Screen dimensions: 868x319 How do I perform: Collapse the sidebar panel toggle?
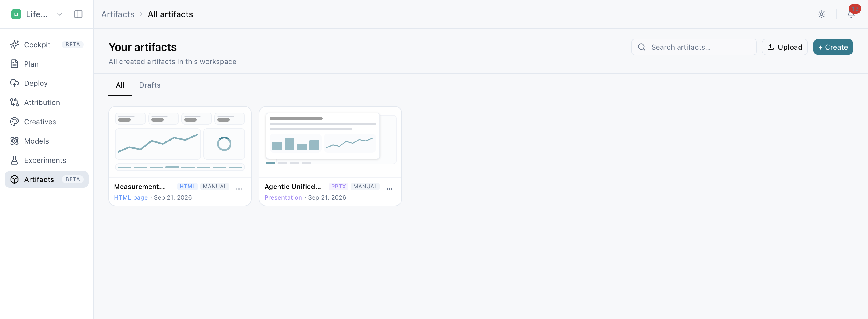[78, 14]
